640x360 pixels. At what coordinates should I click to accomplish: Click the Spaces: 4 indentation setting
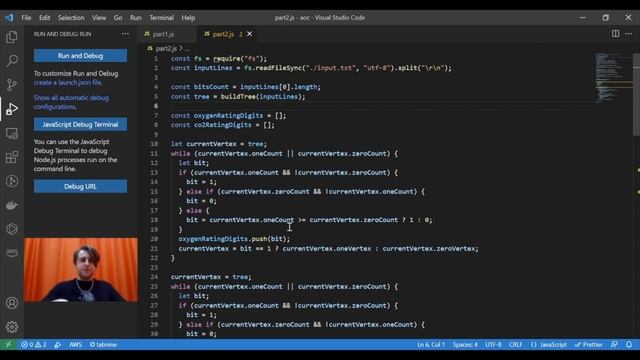point(465,344)
